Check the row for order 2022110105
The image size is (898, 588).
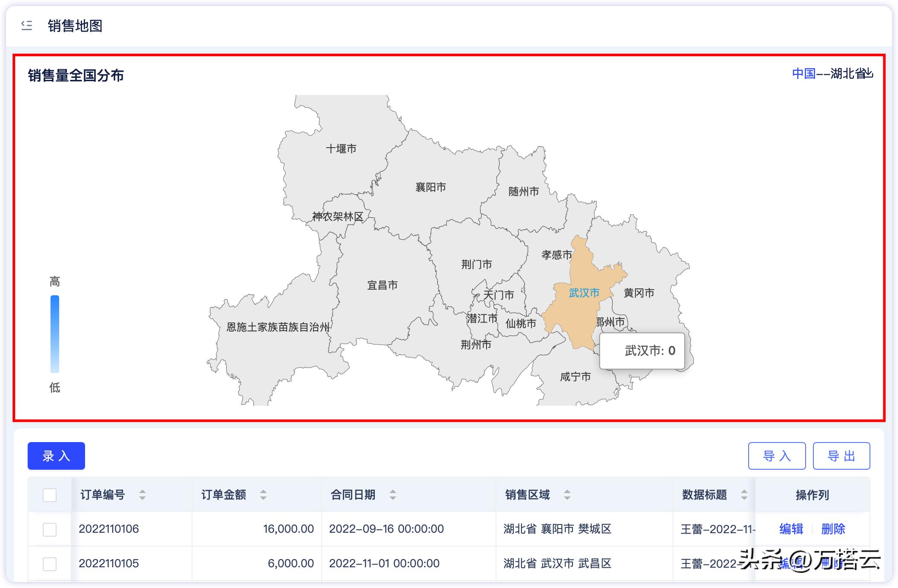(49, 563)
